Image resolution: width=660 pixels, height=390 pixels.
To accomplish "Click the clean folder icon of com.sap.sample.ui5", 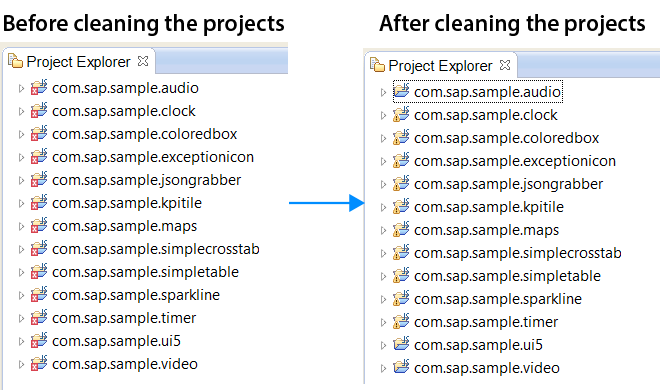I will 401,345.
